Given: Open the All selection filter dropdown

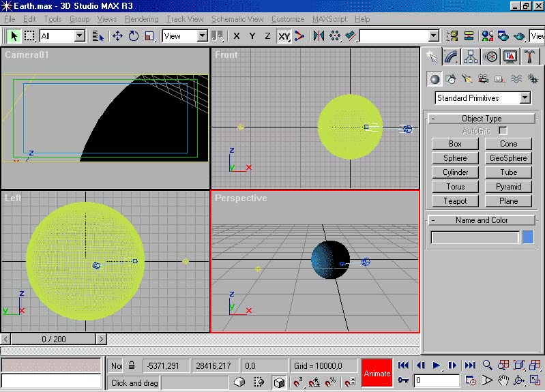Looking at the screenshot, I should coord(80,36).
